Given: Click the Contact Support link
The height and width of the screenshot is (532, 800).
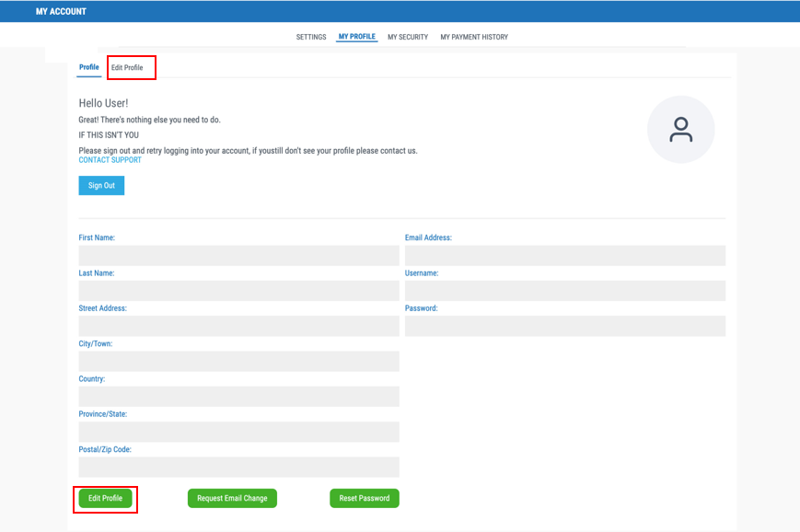Looking at the screenshot, I should pyautogui.click(x=110, y=160).
